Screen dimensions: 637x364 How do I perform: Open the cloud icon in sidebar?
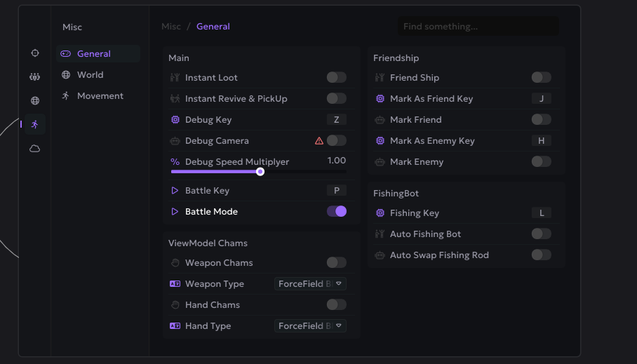pyautogui.click(x=35, y=149)
